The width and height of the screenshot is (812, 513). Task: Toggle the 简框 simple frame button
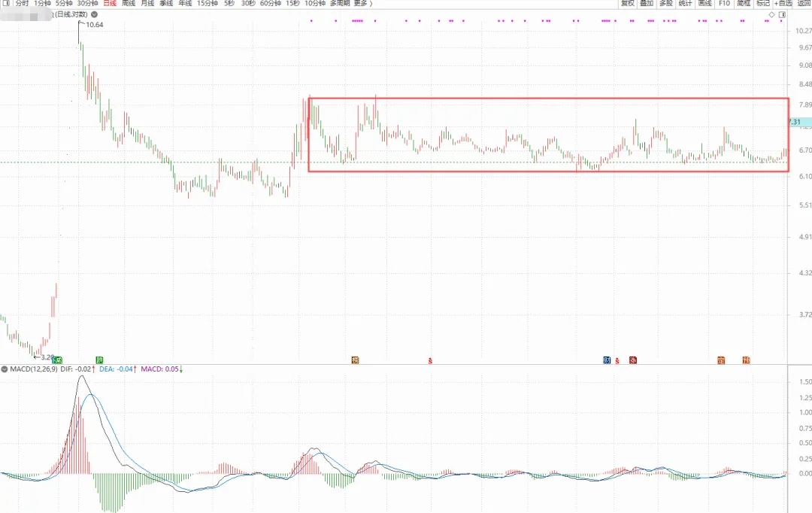coord(744,3)
